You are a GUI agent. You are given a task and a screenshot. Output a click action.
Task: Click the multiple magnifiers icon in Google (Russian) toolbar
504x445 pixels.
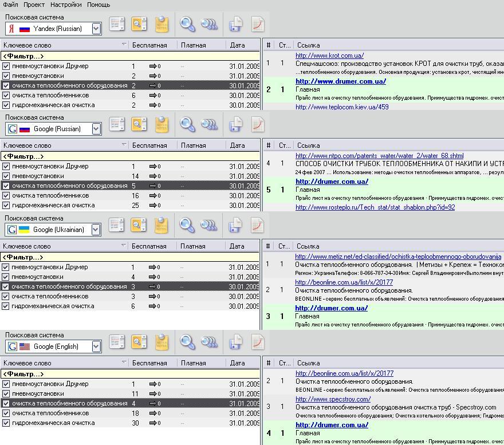coord(210,124)
